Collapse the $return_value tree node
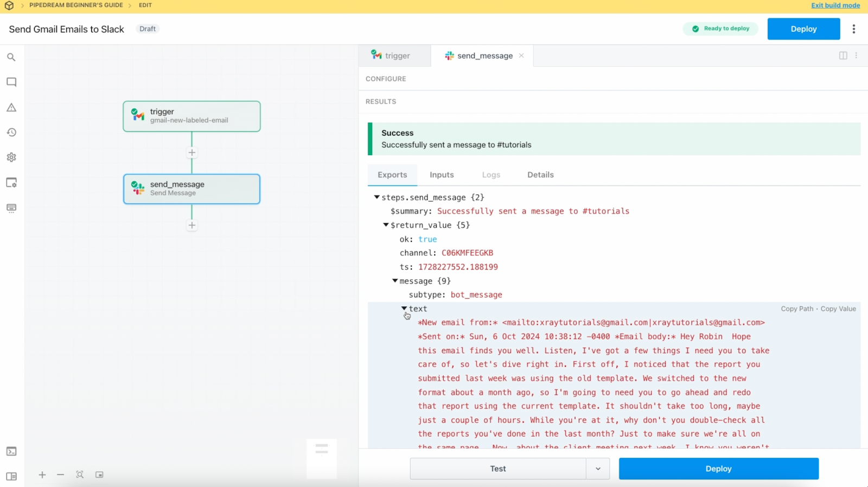The width and height of the screenshot is (868, 487). tap(386, 225)
